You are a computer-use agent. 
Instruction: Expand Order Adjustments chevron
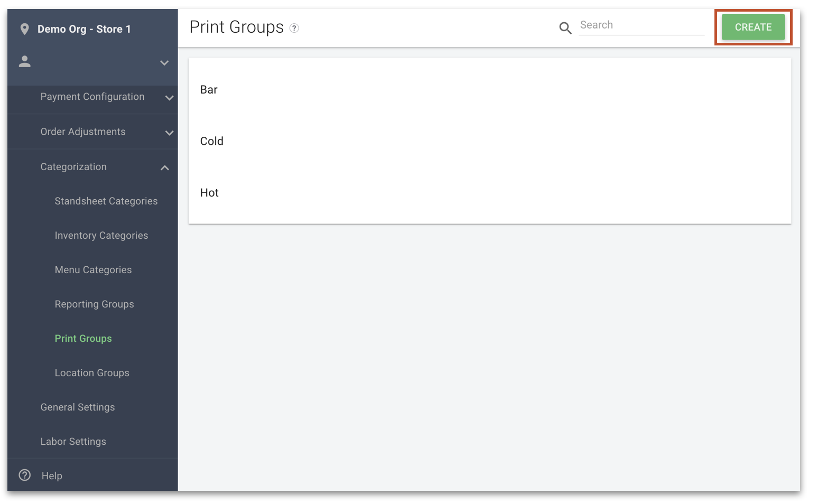(169, 133)
